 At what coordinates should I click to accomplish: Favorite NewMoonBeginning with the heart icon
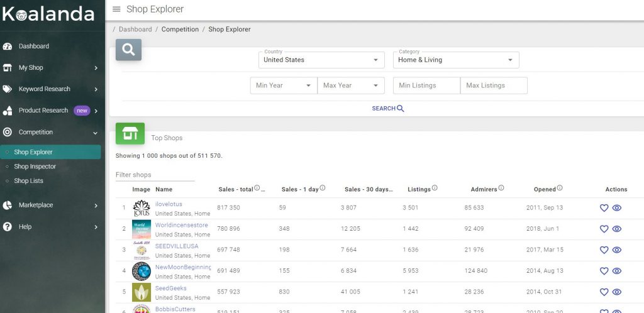[604, 271]
